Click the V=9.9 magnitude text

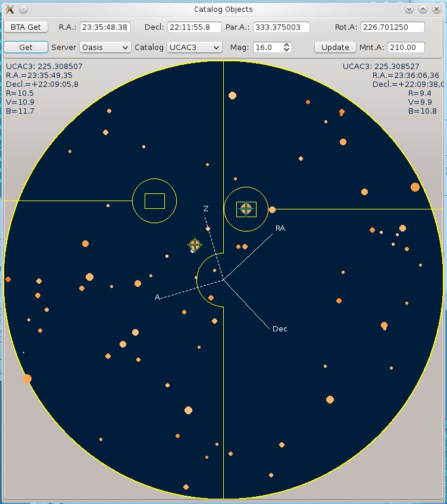420,102
